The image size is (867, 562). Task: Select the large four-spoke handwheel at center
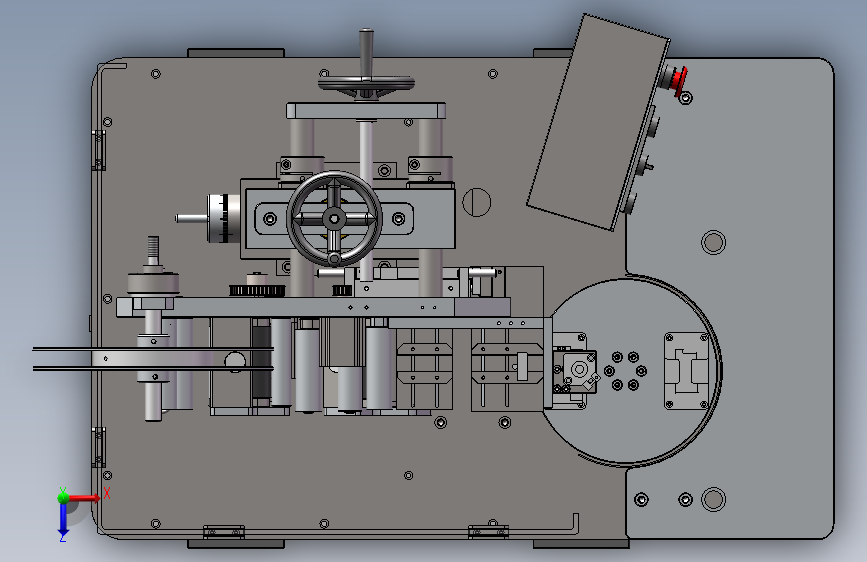pos(334,219)
